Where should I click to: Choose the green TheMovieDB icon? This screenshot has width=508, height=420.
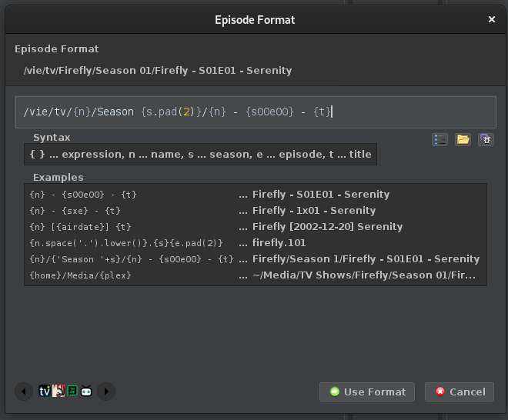coord(72,392)
